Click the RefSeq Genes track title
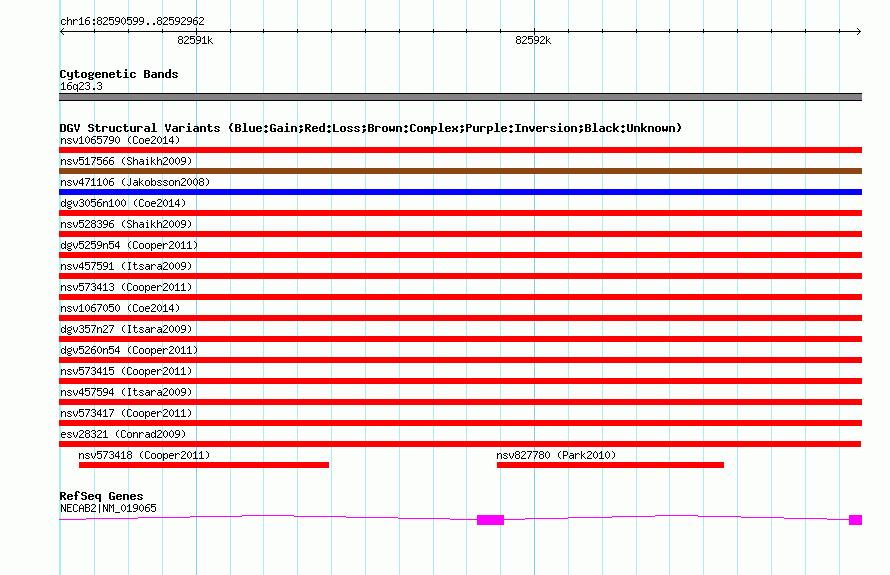The height and width of the screenshot is (575, 890). pyautogui.click(x=101, y=496)
